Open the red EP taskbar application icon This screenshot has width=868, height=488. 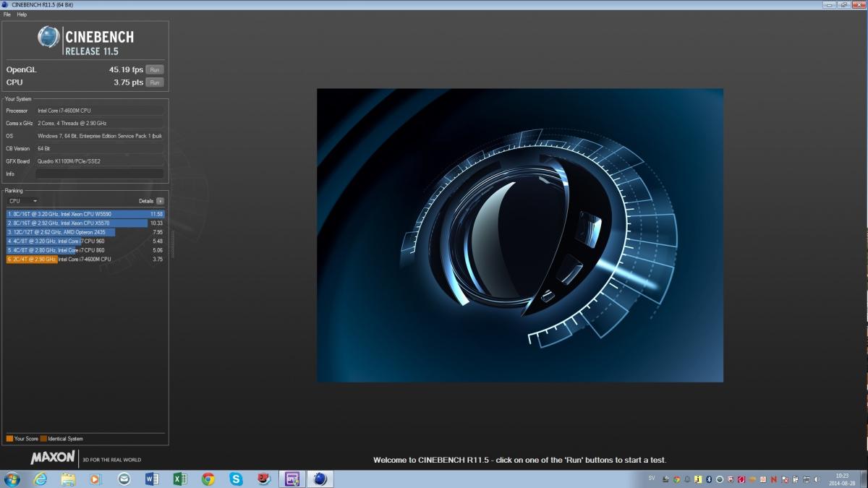(264, 479)
